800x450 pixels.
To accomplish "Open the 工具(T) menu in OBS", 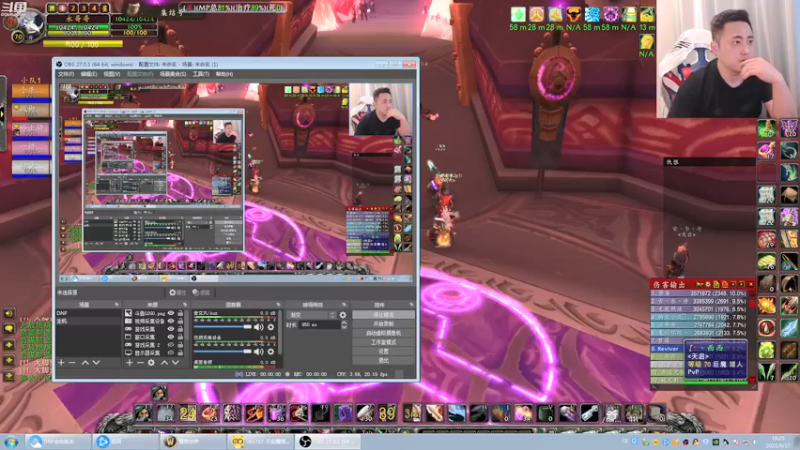I will 201,74.
